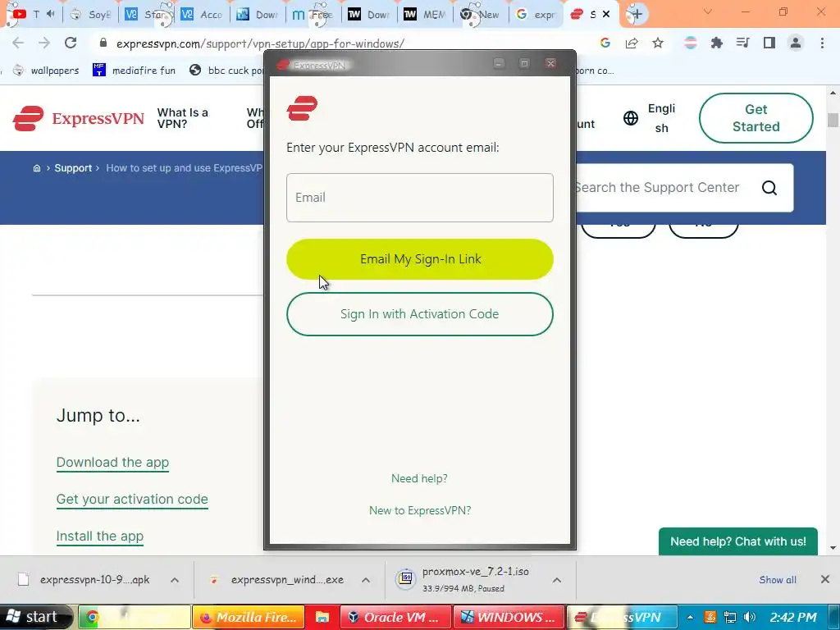
Task: Click Show all downloads
Action: 778,580
